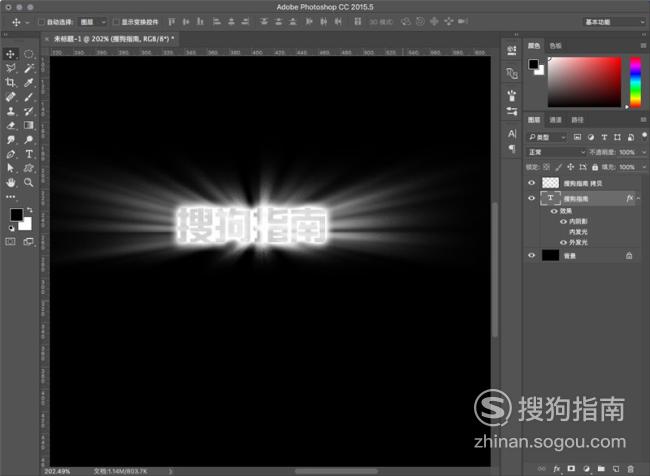The width and height of the screenshot is (650, 476).
Task: Select the Path Selection arrow tool
Action: point(11,168)
